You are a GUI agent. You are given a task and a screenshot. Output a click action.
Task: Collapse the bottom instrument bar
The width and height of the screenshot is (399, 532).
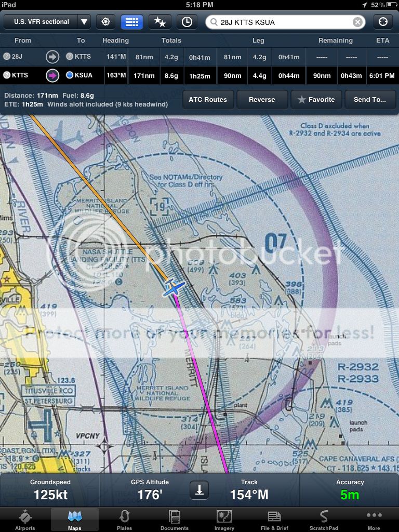pos(199,490)
